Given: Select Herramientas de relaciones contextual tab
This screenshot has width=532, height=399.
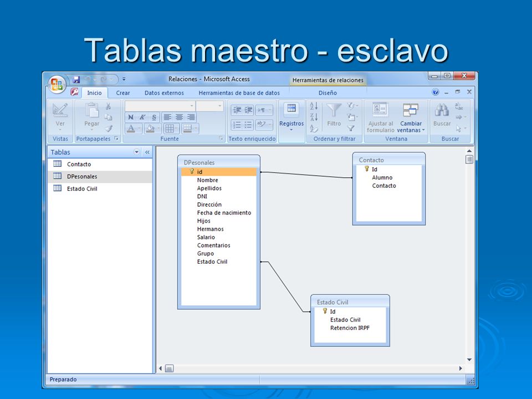Looking at the screenshot, I should pyautogui.click(x=328, y=80).
